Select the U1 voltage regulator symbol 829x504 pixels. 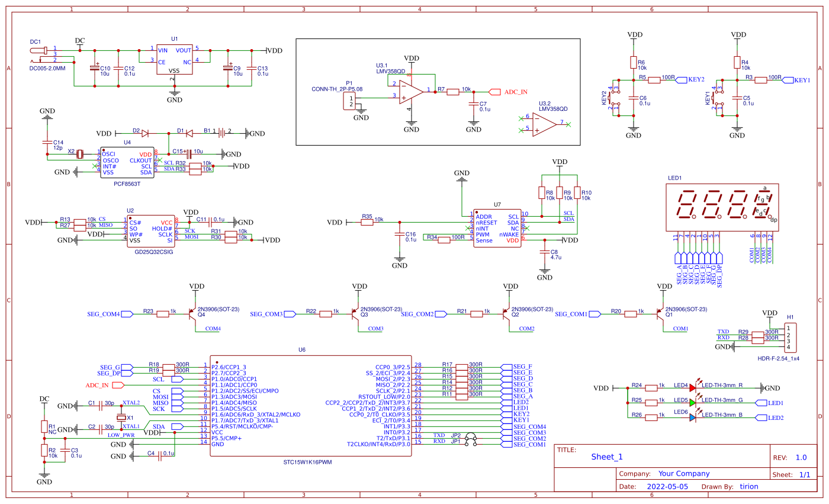tap(174, 59)
